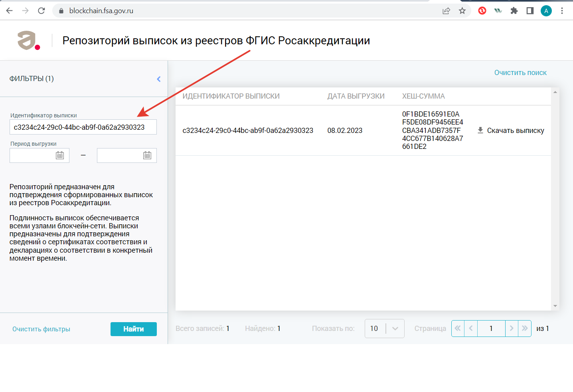Bookmark this page with the star icon
573x392 pixels.
462,11
